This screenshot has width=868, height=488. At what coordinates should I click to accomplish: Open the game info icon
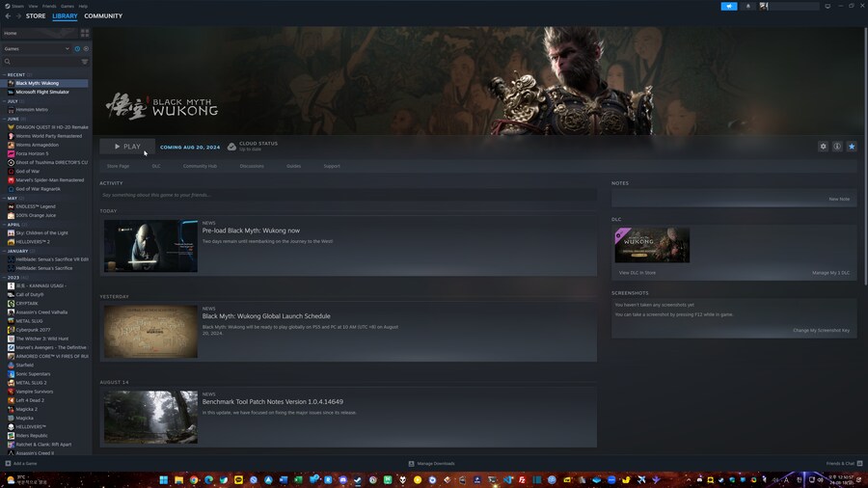coord(837,147)
